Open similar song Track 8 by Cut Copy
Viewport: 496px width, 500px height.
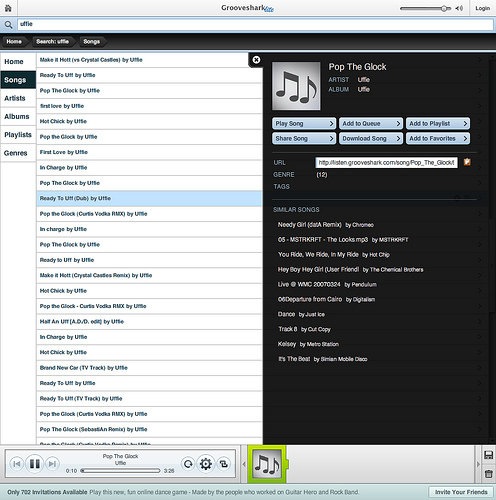coord(304,329)
